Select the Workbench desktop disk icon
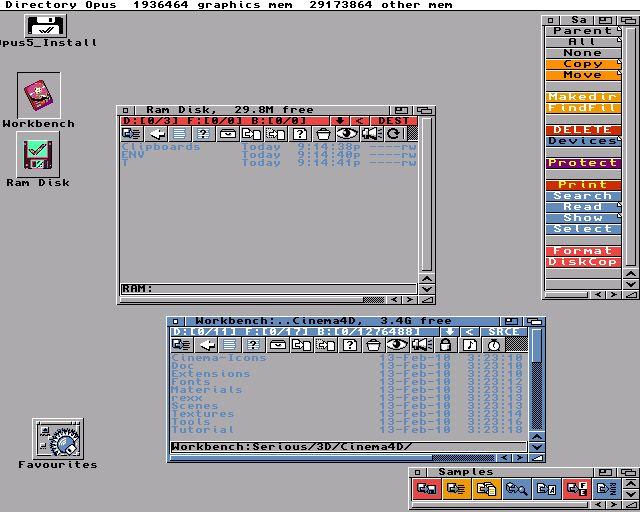 tap(39, 95)
